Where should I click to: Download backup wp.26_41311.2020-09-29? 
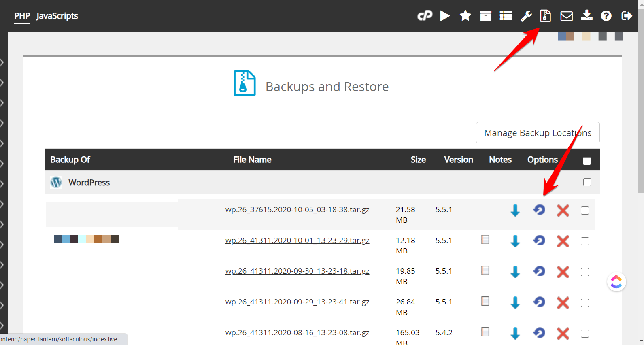point(515,302)
